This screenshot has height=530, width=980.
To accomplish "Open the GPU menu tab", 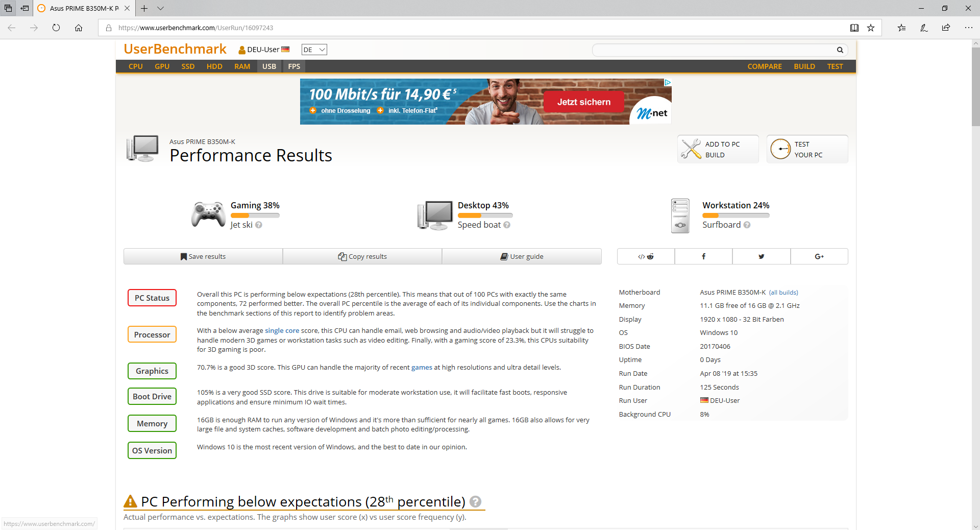I will click(162, 66).
